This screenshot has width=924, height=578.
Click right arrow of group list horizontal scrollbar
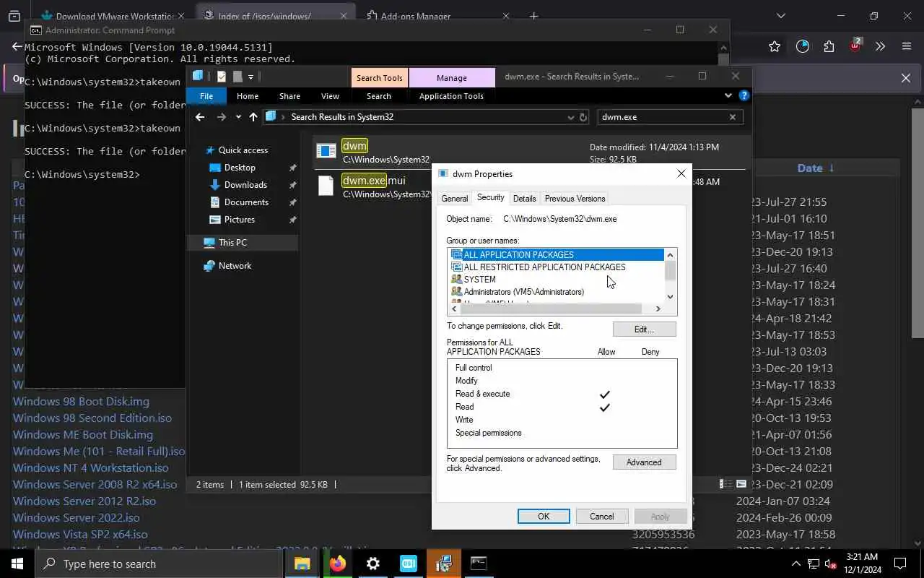658,309
